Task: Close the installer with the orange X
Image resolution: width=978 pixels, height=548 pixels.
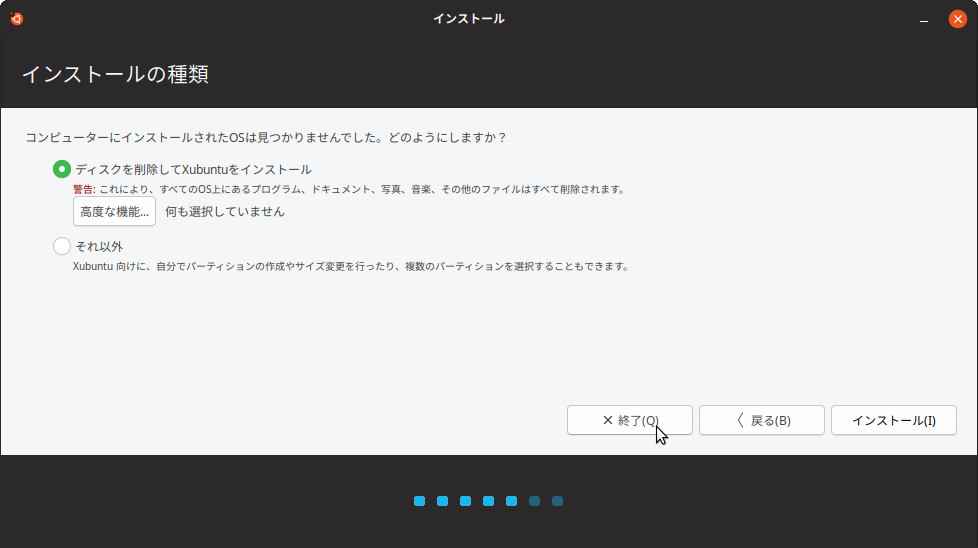Action: 957,18
